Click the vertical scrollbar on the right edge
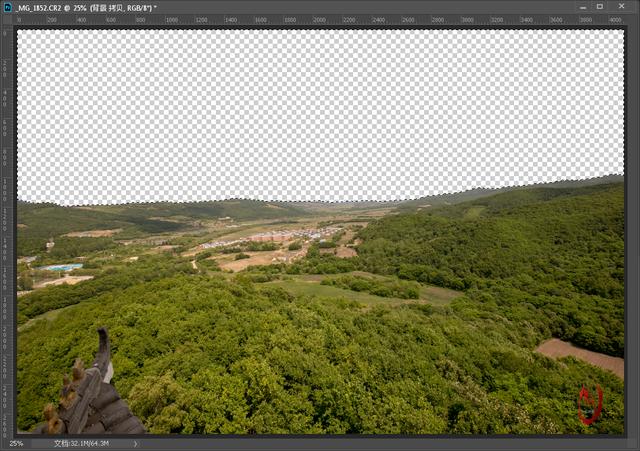 [632, 230]
